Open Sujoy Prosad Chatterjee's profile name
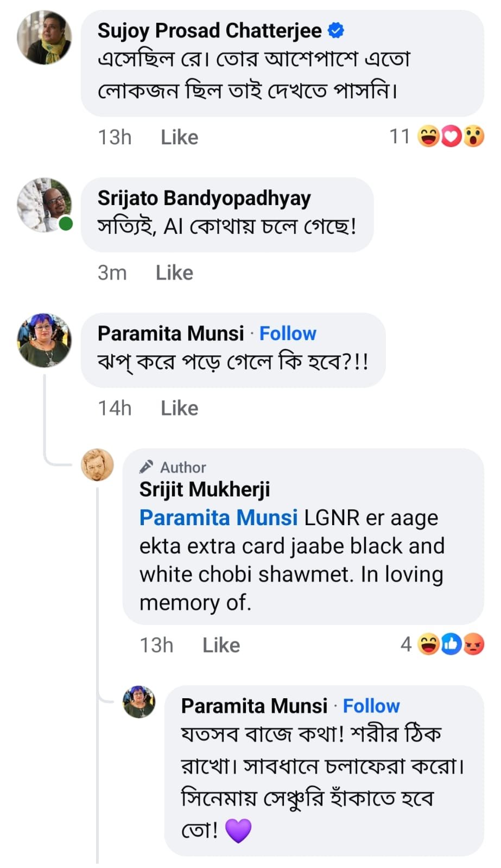This screenshot has height=868, width=501. coord(210,30)
